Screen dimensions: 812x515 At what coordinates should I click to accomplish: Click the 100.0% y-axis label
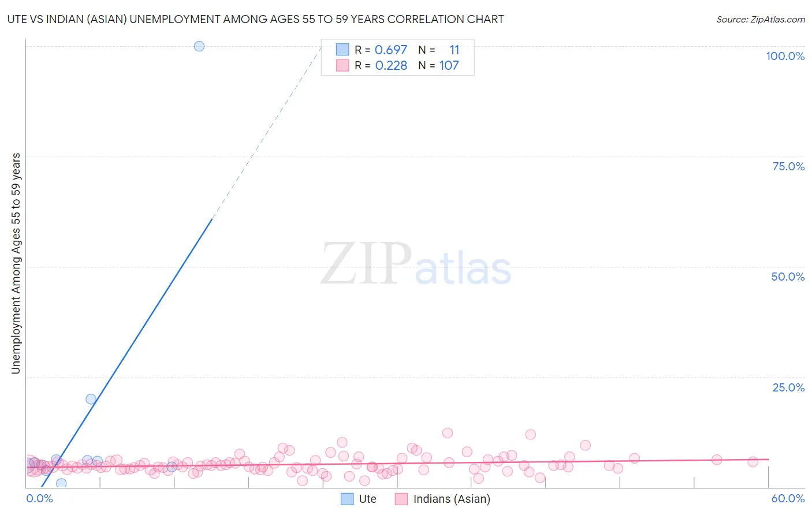coord(785,56)
